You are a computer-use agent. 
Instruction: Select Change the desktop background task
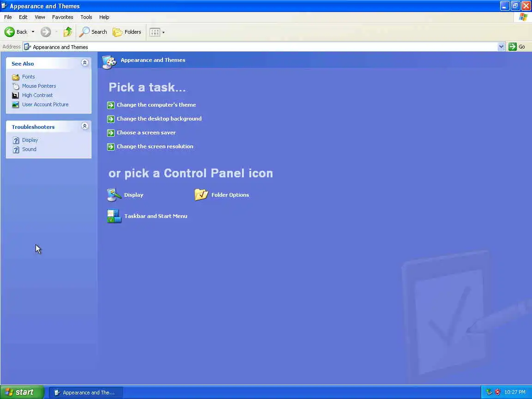(x=159, y=119)
